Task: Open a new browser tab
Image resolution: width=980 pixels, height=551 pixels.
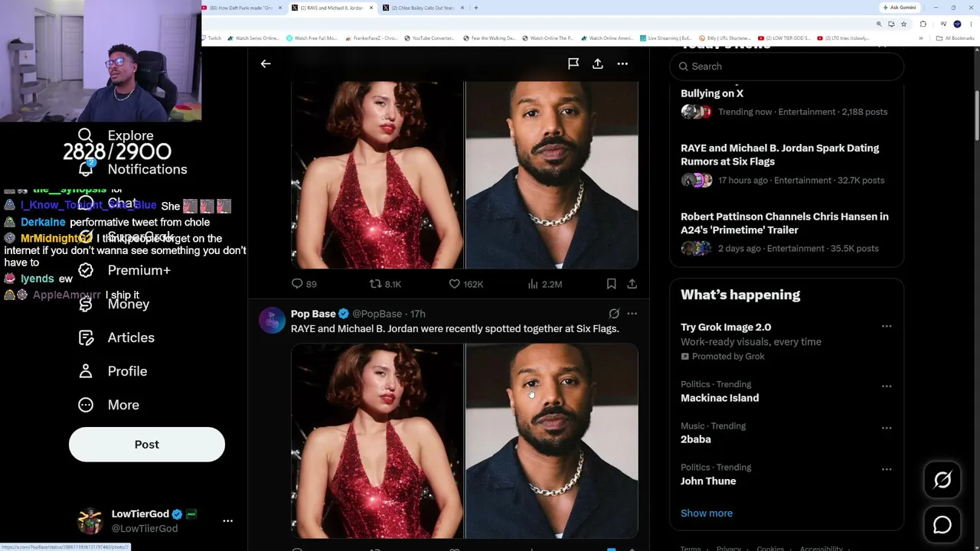Action: click(x=476, y=8)
